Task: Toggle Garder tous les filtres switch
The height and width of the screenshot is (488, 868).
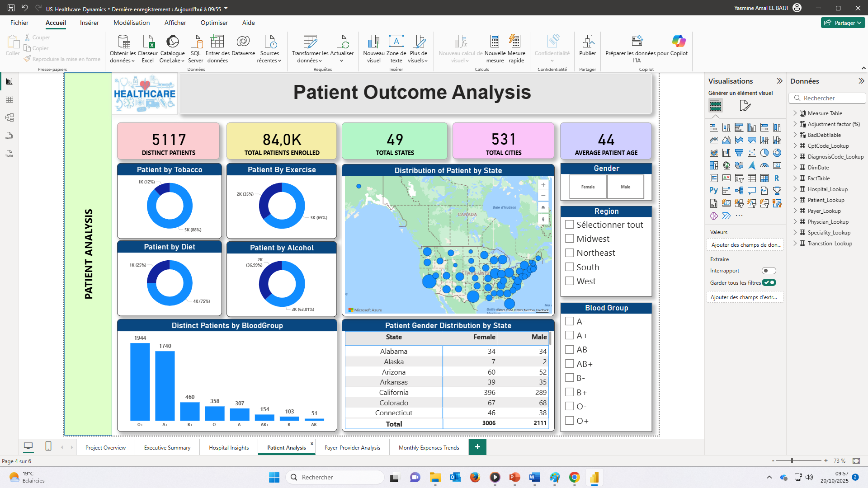Action: point(769,282)
